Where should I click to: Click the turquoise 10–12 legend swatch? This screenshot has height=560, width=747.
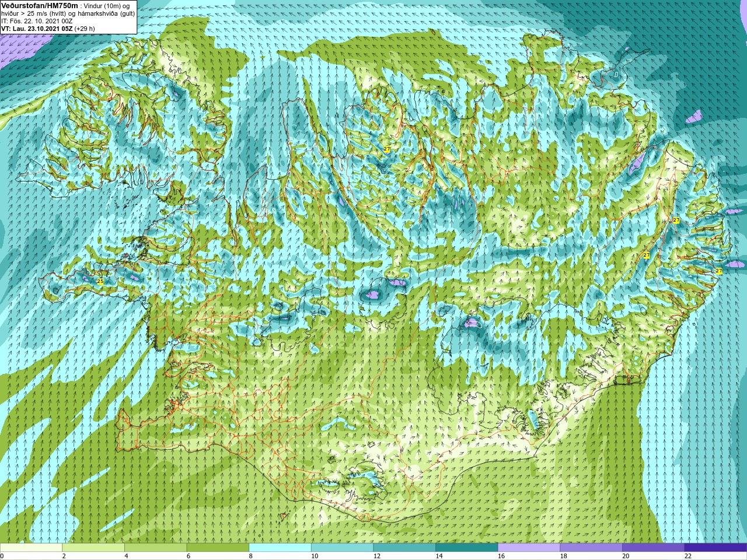[x=342, y=548]
